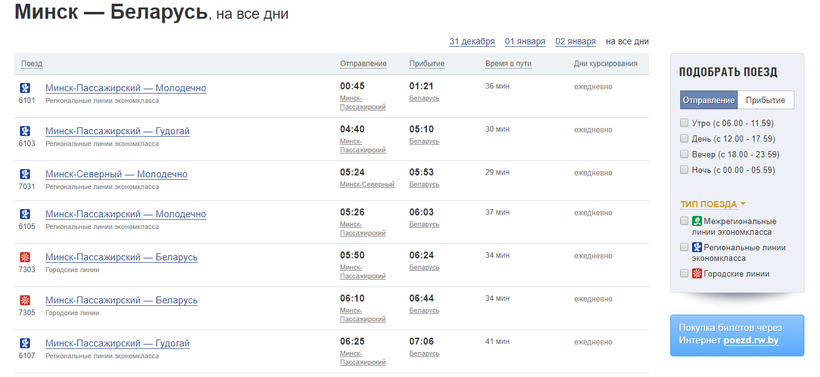
Task: Click the red city lines icon for train 7303
Action: 25,257
